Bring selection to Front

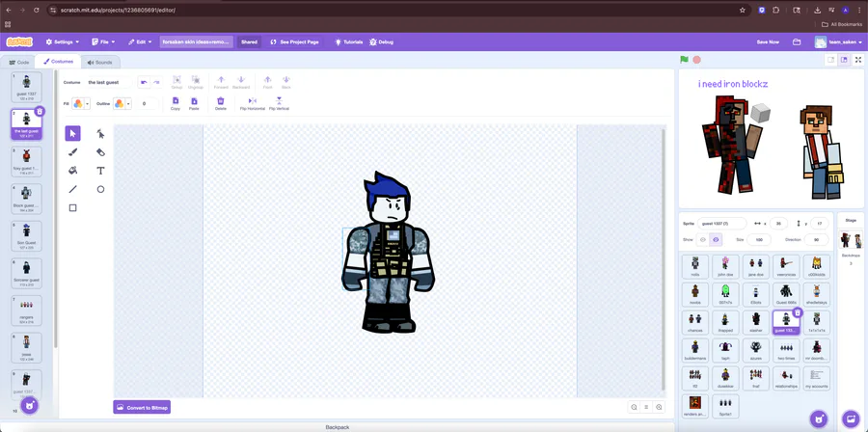pyautogui.click(x=267, y=80)
